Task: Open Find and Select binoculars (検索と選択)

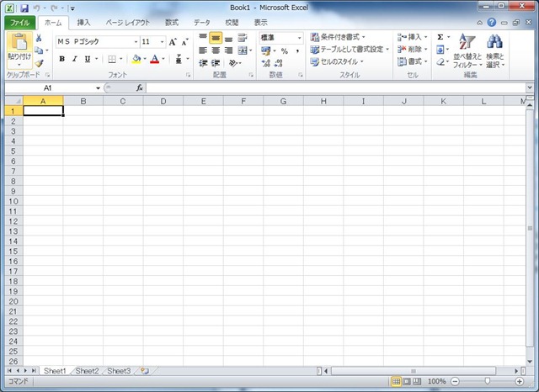Action: point(495,50)
